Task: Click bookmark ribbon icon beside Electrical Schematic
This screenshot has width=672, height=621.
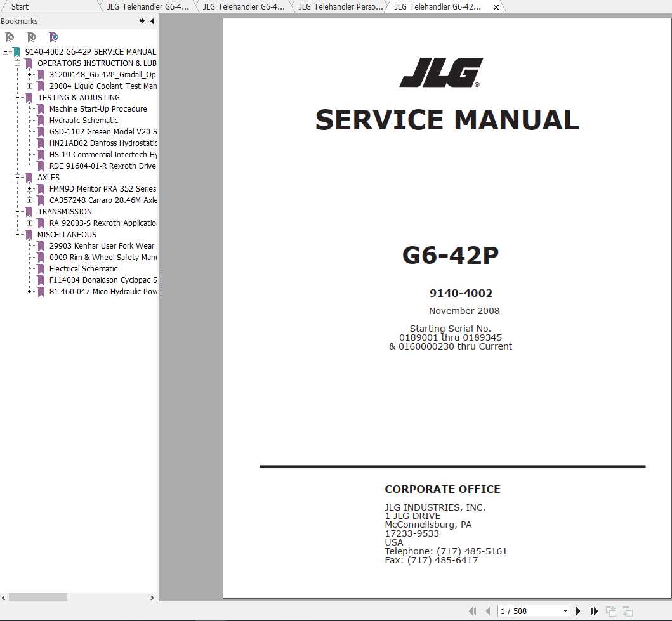Action: click(41, 268)
